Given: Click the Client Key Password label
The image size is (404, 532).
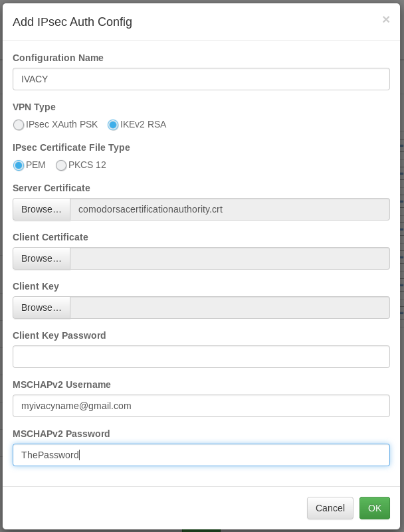Looking at the screenshot, I should click(59, 335).
